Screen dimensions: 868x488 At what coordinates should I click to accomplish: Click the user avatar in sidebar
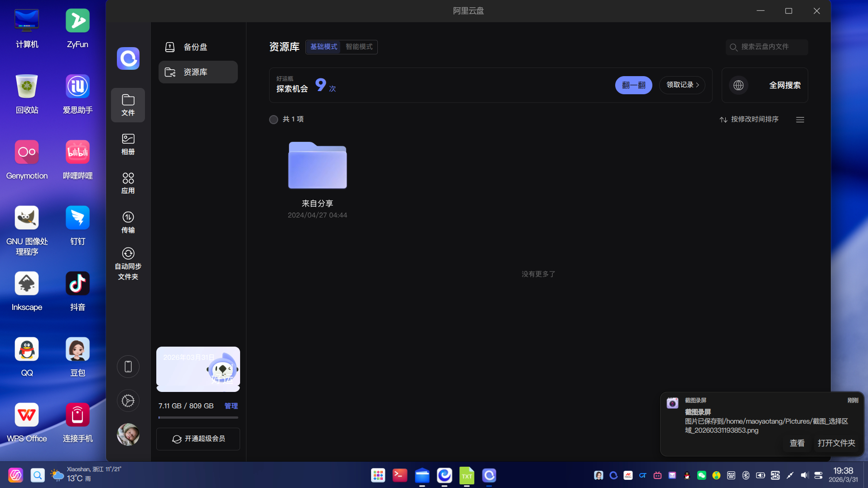[x=128, y=435]
